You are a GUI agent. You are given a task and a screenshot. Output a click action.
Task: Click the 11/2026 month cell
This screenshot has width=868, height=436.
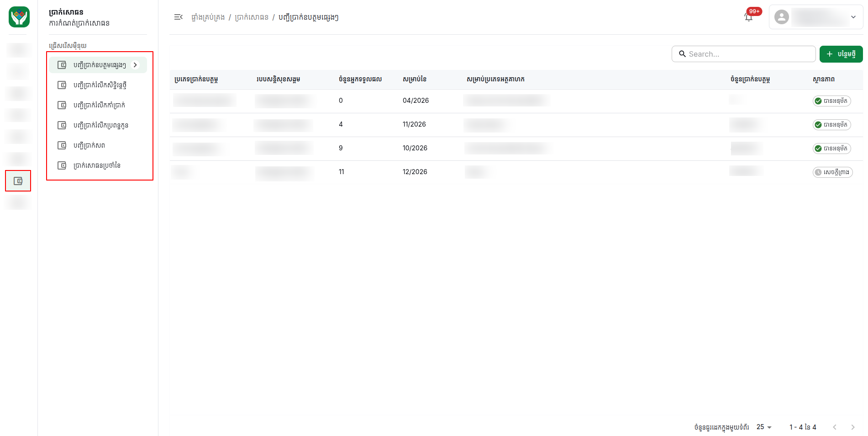click(x=414, y=124)
